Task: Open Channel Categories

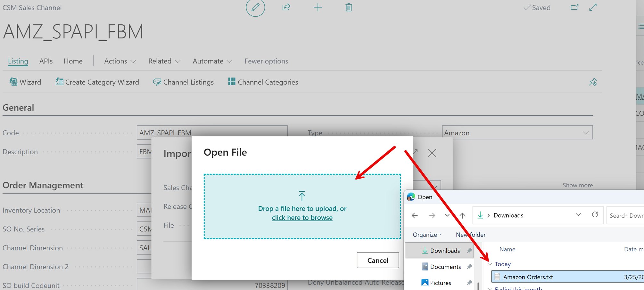Action: pos(263,82)
